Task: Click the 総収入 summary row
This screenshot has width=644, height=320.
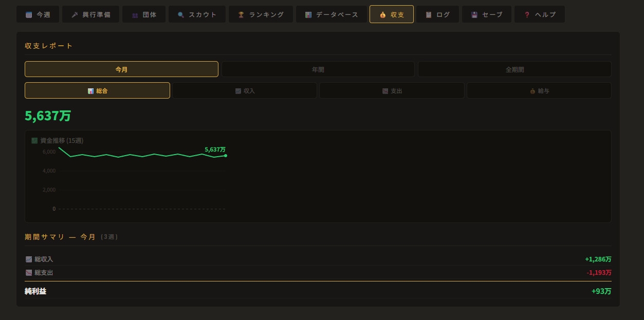Action: tap(318, 259)
